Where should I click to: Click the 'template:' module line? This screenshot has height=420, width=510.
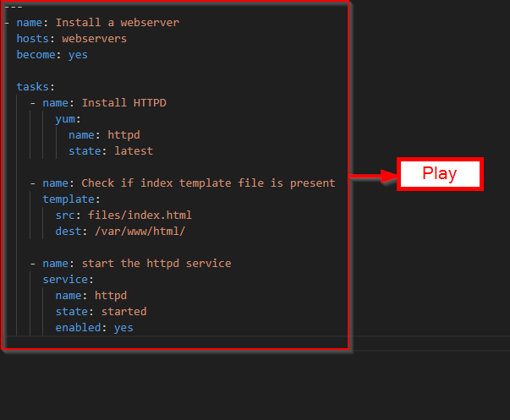click(x=71, y=199)
